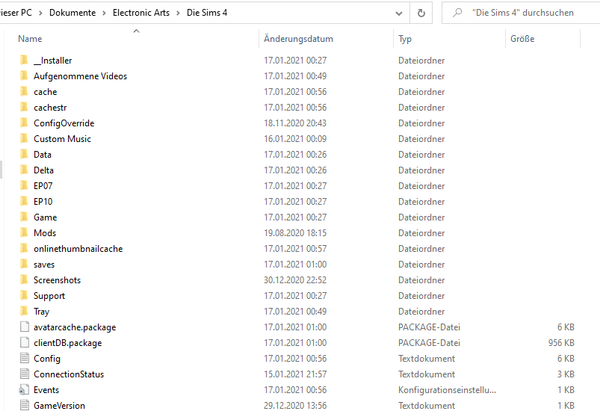Click the refresh button beside address bar
Screen dimensions: 600x420
pyautogui.click(x=423, y=14)
